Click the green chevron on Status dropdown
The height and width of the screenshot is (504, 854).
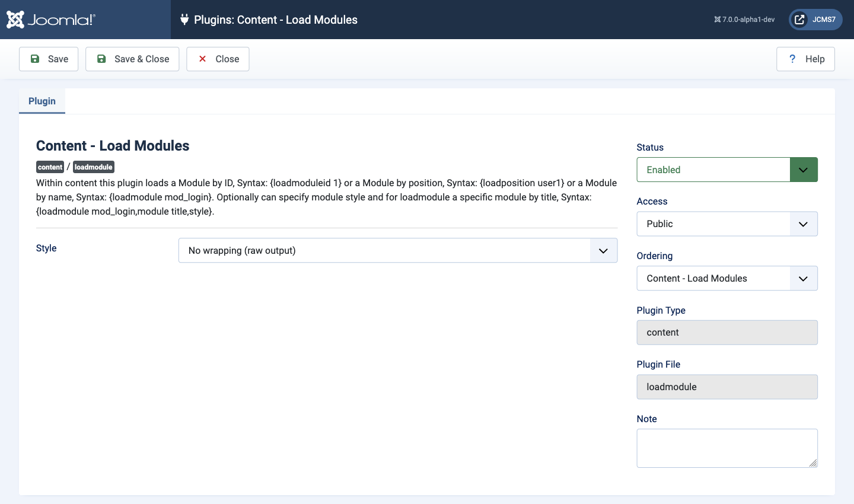coord(804,170)
